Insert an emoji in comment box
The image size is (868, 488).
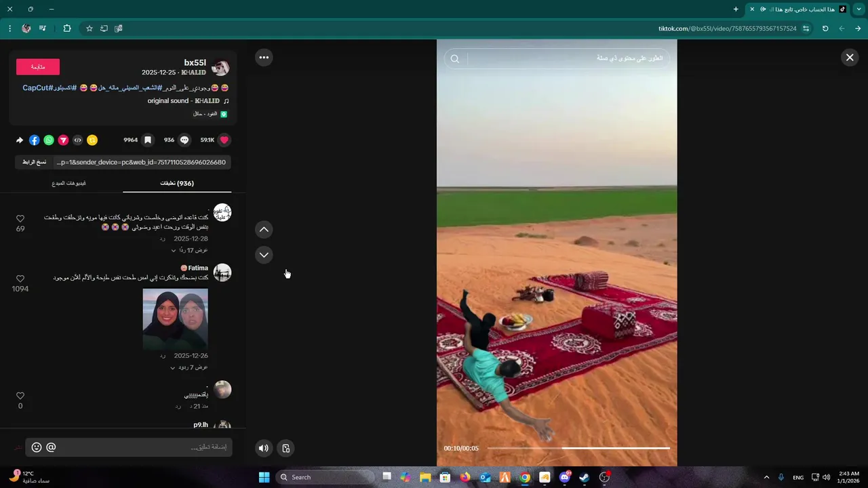(37, 447)
